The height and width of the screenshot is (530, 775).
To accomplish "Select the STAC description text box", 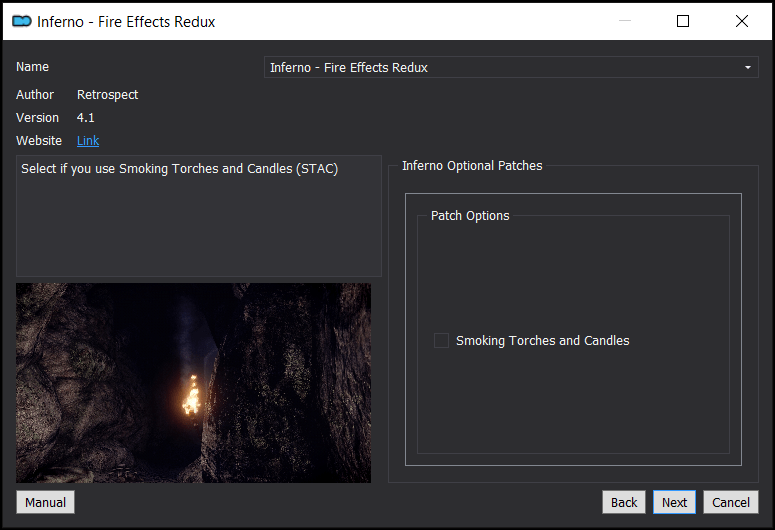I will click(x=199, y=216).
